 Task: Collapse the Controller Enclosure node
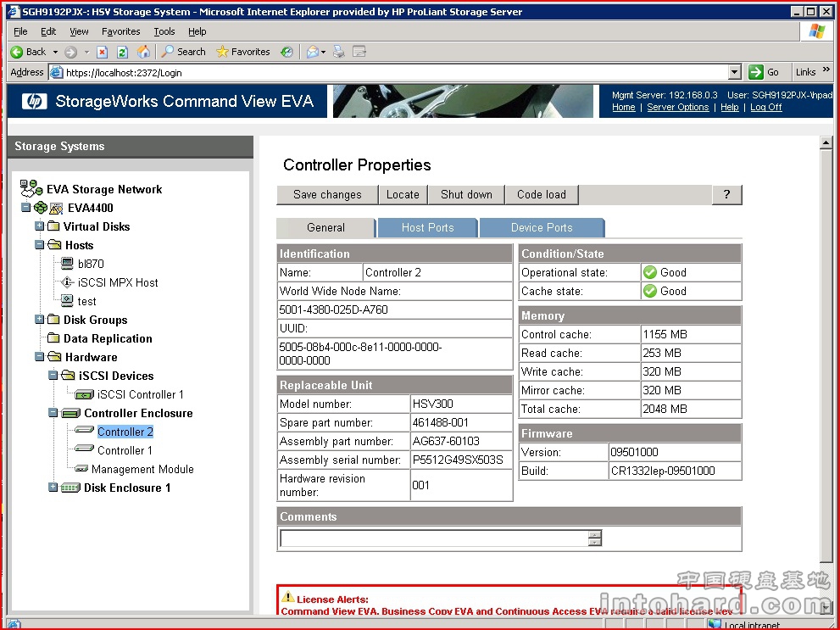(53, 413)
